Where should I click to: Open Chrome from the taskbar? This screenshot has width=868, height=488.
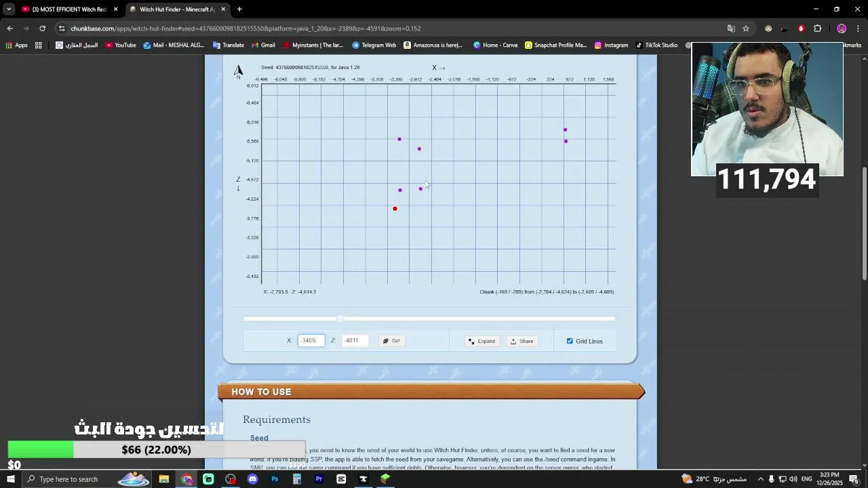point(186,479)
